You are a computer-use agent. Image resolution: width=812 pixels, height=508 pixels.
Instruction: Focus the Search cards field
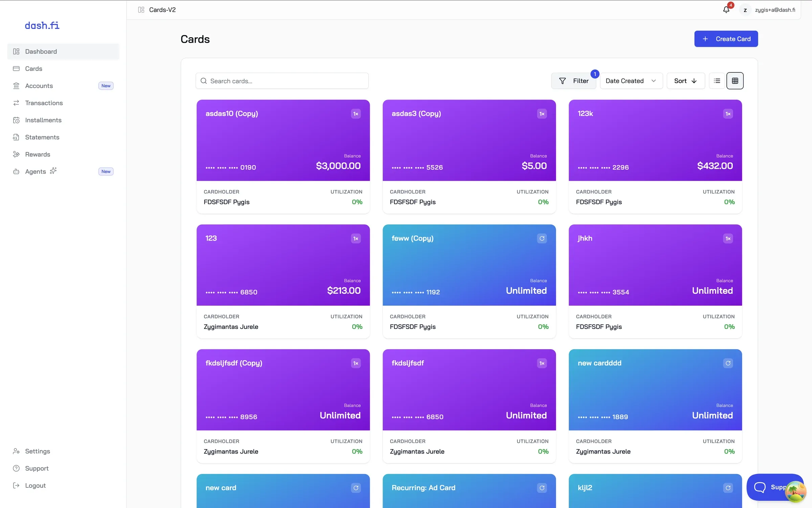coord(282,81)
